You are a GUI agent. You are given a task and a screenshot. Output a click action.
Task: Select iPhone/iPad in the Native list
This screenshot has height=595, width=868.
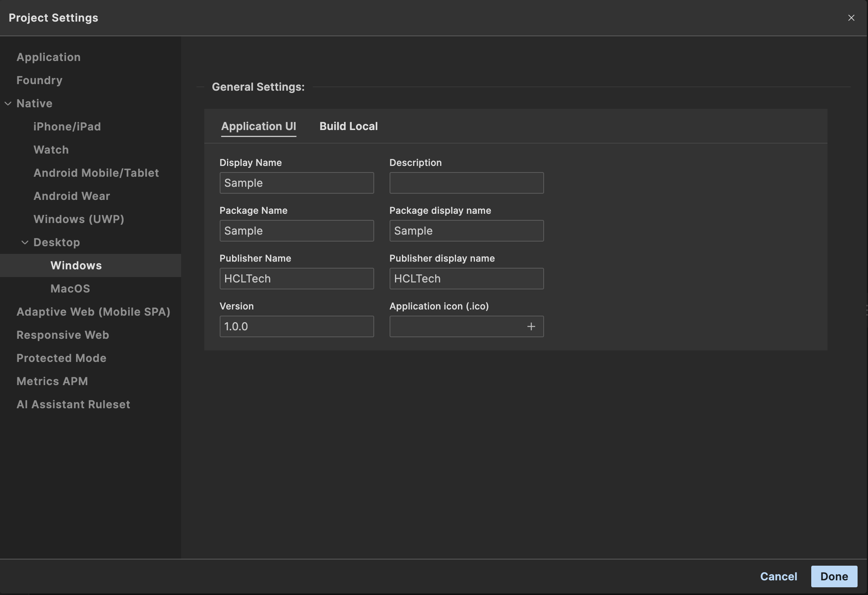[67, 127]
